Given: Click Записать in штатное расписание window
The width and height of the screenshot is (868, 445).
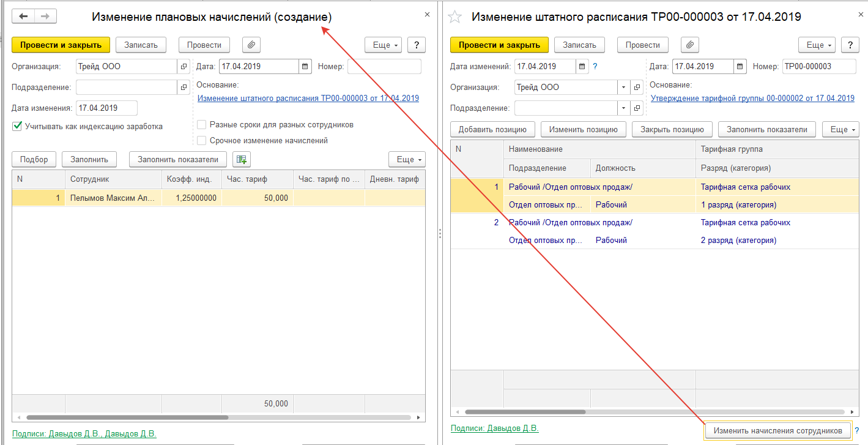Looking at the screenshot, I should click(579, 45).
